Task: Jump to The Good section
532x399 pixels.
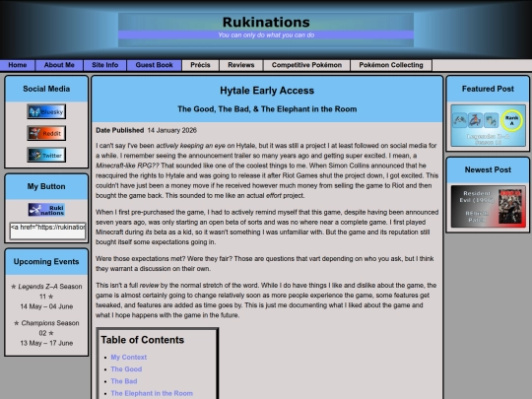Action: (126, 369)
